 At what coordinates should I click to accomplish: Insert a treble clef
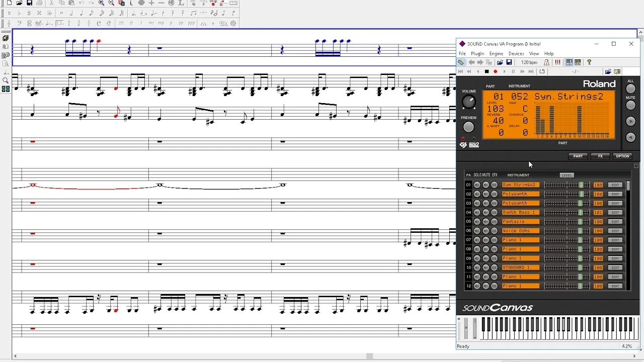(9, 23)
